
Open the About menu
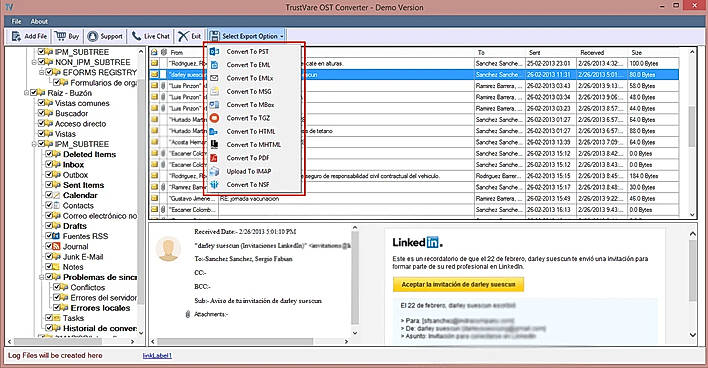39,21
